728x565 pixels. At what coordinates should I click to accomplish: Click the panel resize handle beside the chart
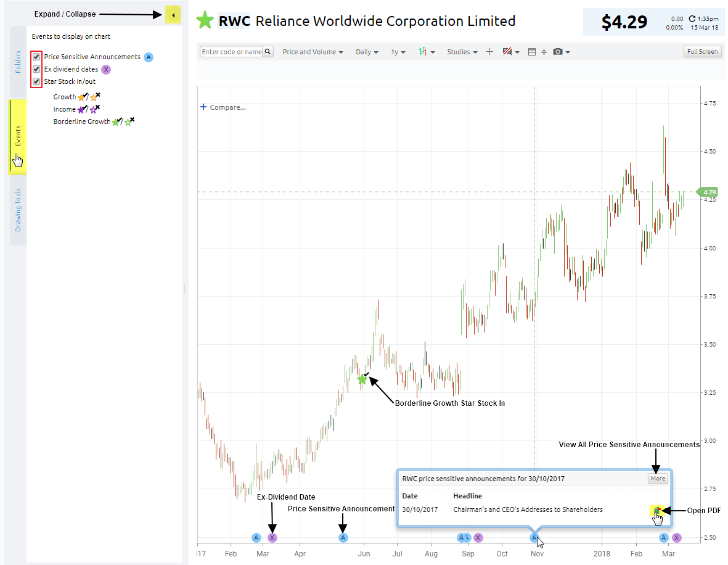pyautogui.click(x=186, y=290)
